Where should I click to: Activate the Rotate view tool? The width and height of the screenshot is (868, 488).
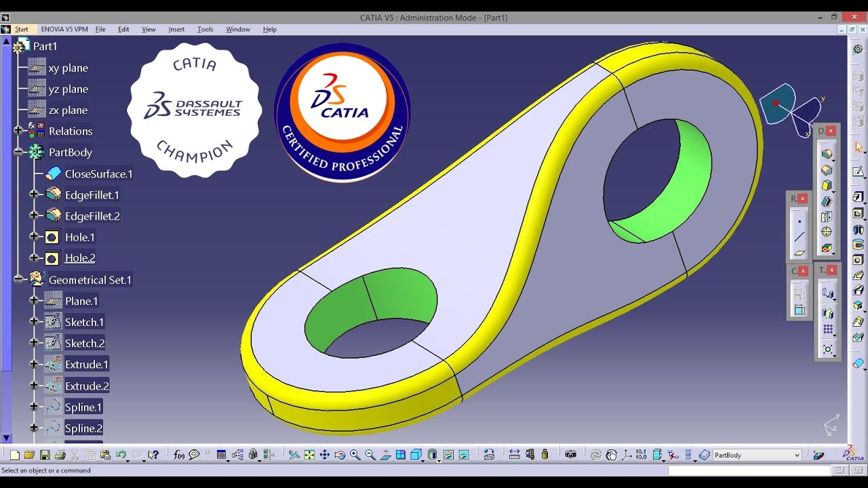tap(340, 455)
